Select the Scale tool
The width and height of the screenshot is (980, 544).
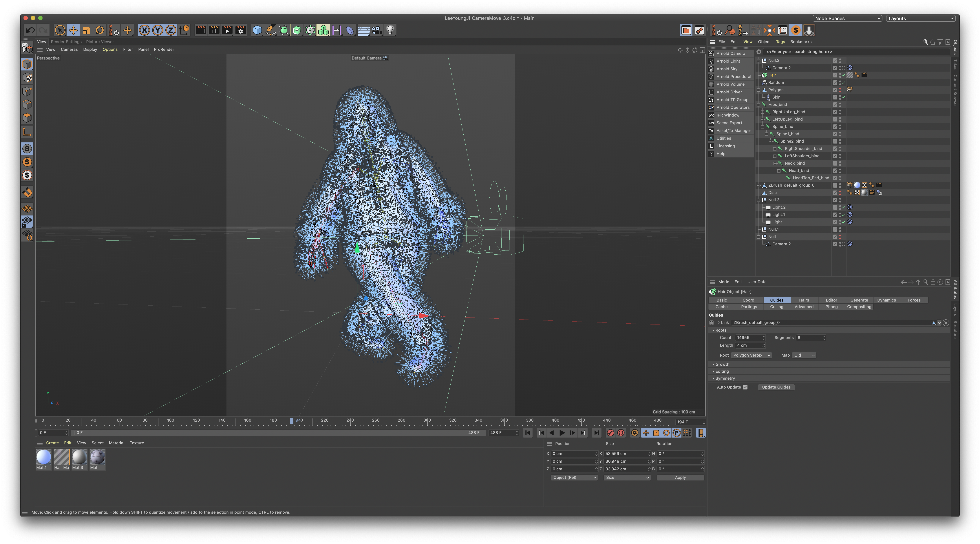coord(86,30)
